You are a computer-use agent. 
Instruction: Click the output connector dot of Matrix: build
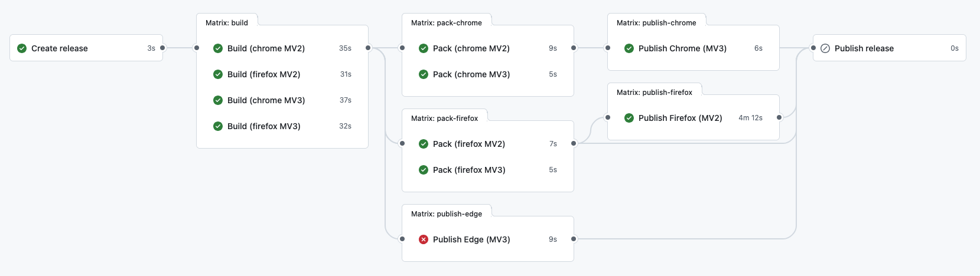point(368,48)
